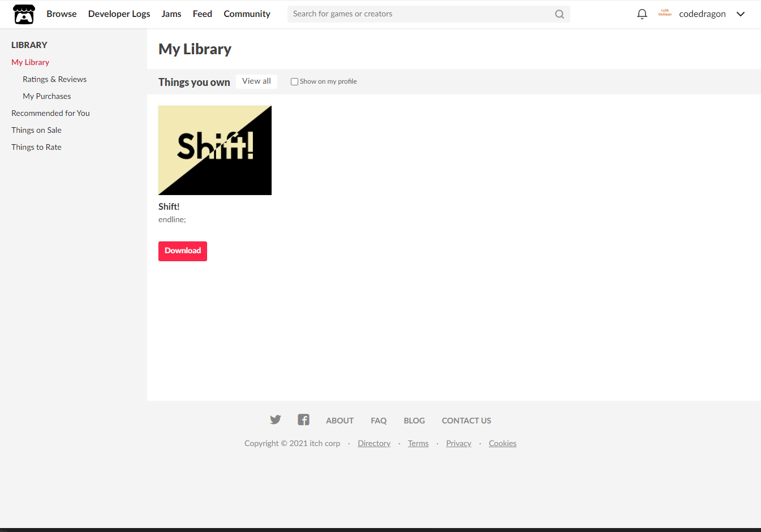Screen dimensions: 761x532
Task: Visit itch.io Facebook page icon
Action: pos(303,419)
